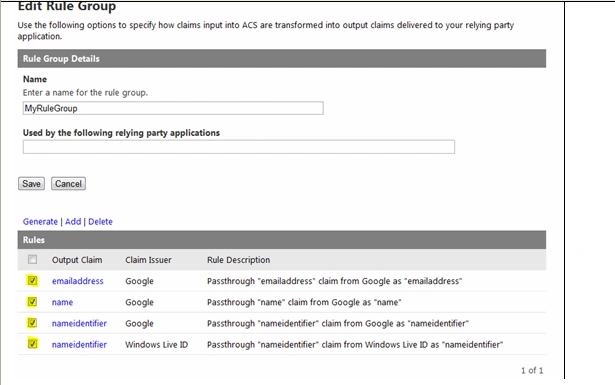The image size is (615, 385).
Task: Click the Save button
Action: tap(31, 184)
